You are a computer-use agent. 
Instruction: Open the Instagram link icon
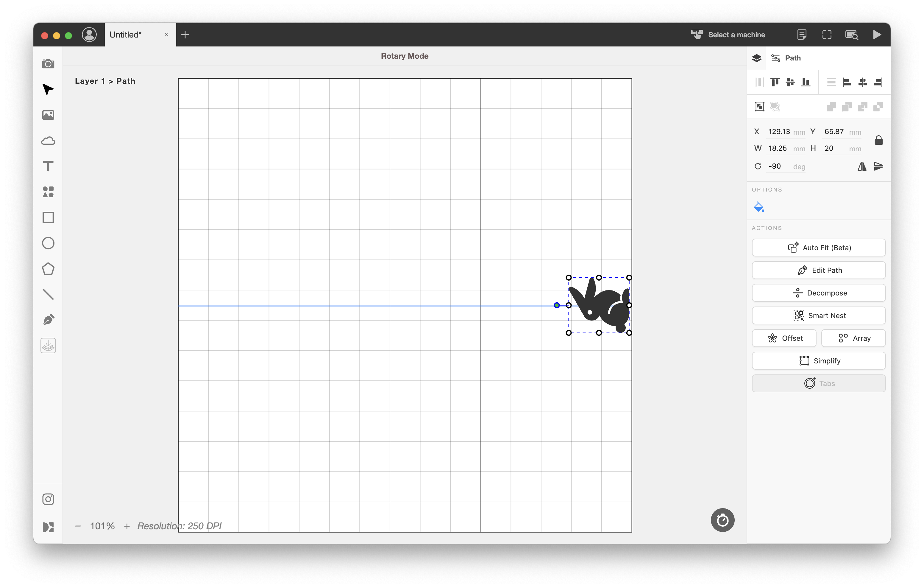48,499
